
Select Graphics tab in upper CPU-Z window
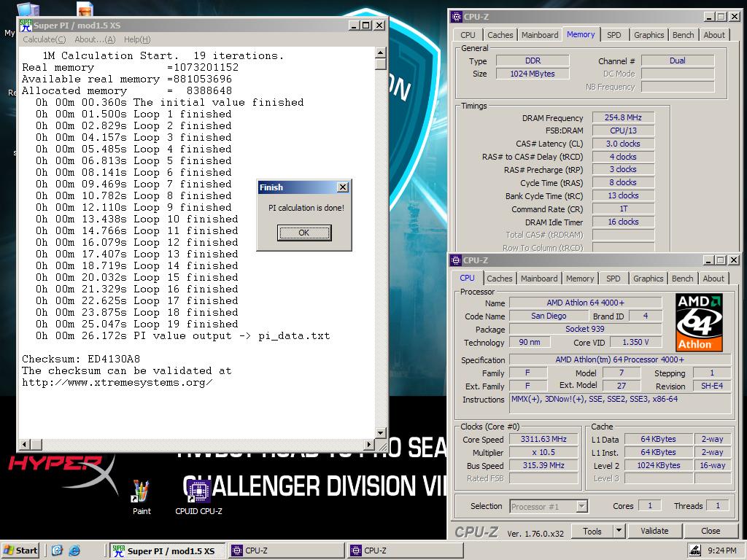[x=649, y=35]
